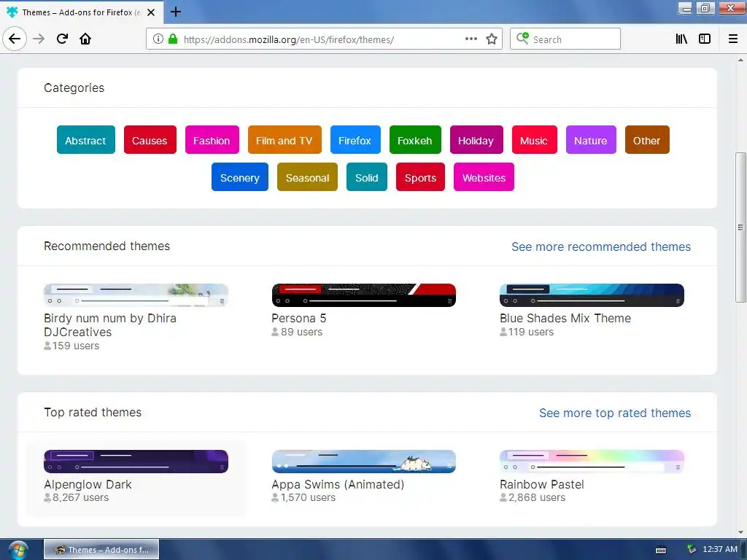747x560 pixels.
Task: Click the Persona 5 title link
Action: point(298,318)
